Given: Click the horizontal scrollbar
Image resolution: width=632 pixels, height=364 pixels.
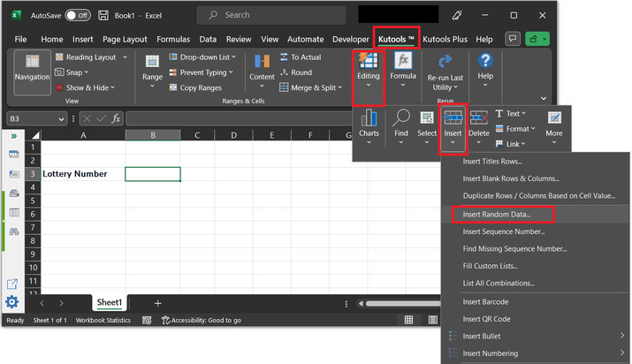Looking at the screenshot, I should 403,303.
